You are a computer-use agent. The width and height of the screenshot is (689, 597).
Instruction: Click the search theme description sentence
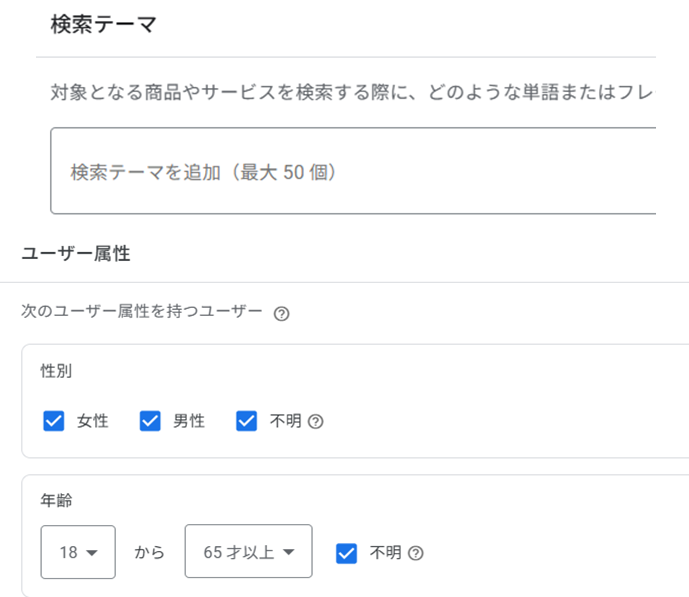pos(352,94)
